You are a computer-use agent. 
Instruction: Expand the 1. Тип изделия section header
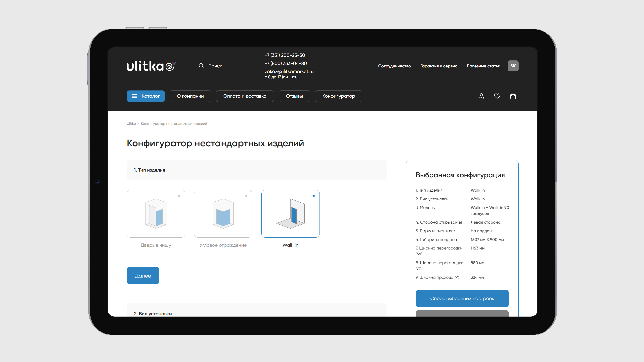click(257, 170)
